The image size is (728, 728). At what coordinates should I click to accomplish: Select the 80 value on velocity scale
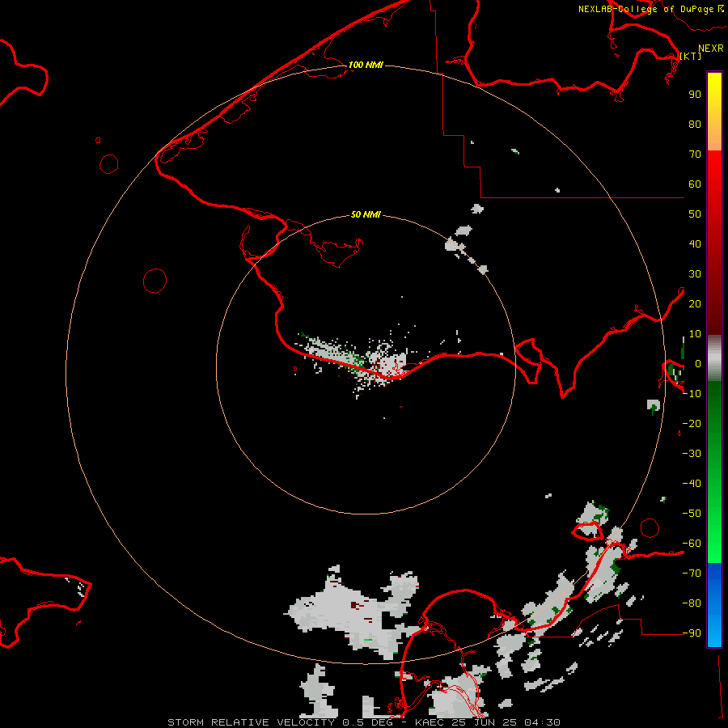(695, 124)
